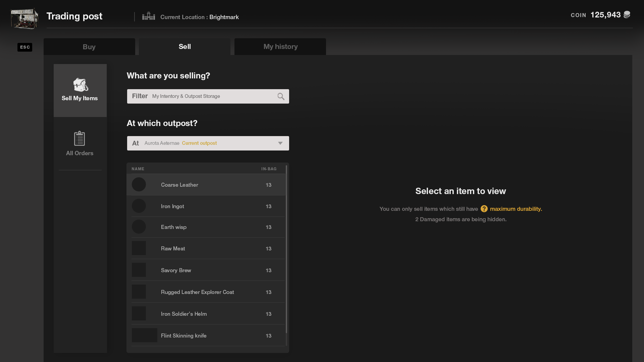644x362 pixels.
Task: Open the All Orders clipboard icon
Action: [x=79, y=138]
